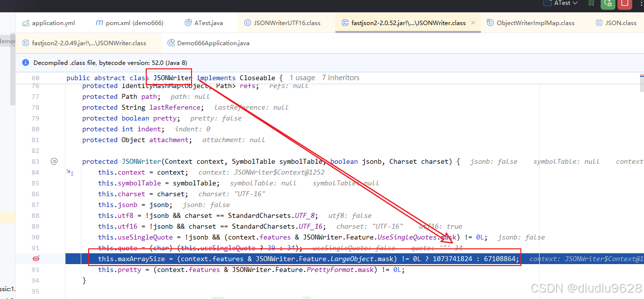
Task: Stop the running debug session with the red stop button
Action: pos(624,3)
